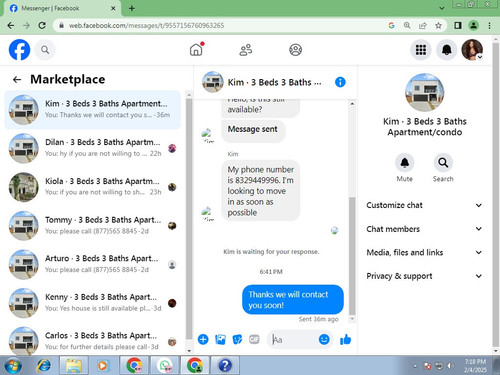
Task: Open the Dilan conversation
Action: 92,148
